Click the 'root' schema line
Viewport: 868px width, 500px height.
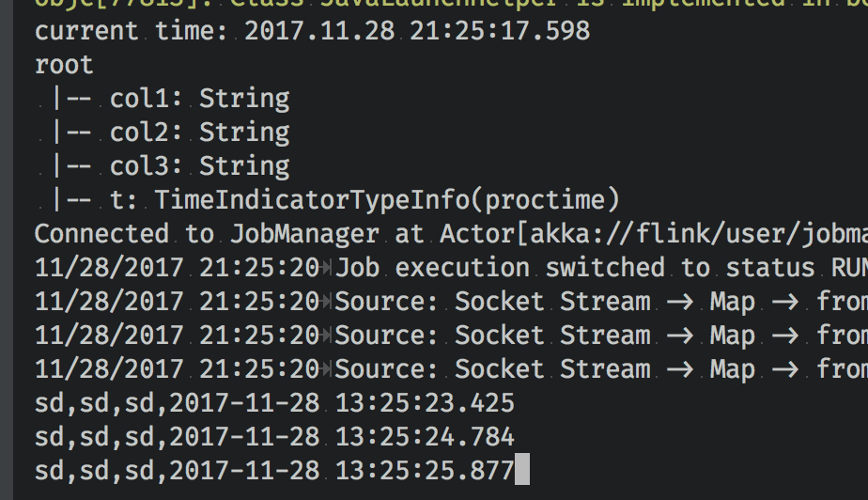(x=64, y=65)
